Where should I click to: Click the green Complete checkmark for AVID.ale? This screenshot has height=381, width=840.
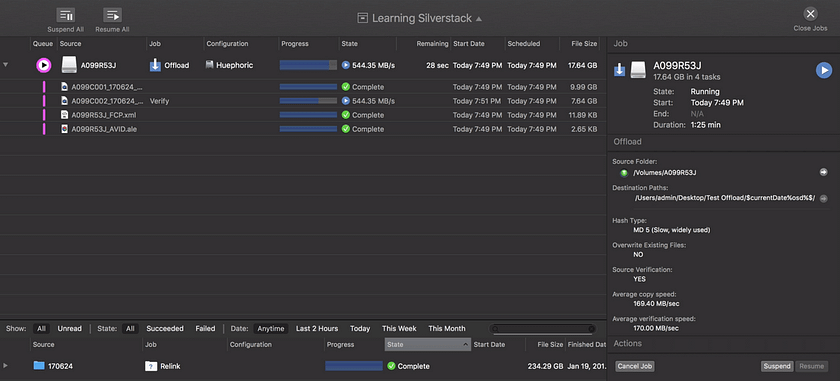tap(346, 129)
